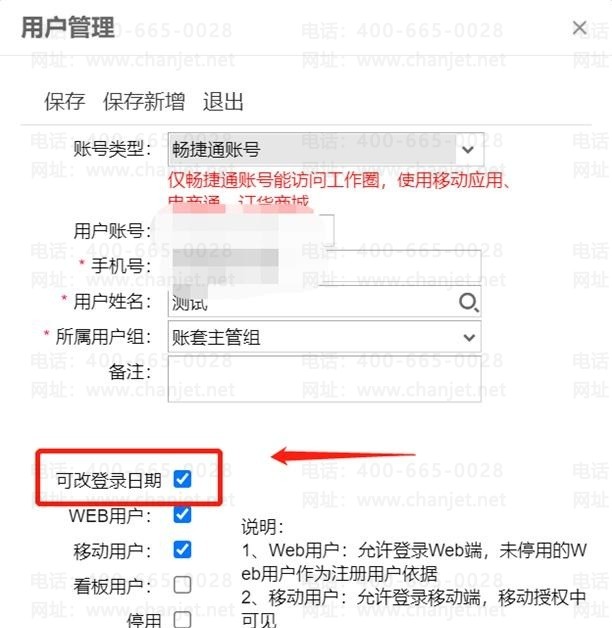Uncheck the 可改登录日期 checkbox
This screenshot has height=628, width=612.
click(182, 479)
